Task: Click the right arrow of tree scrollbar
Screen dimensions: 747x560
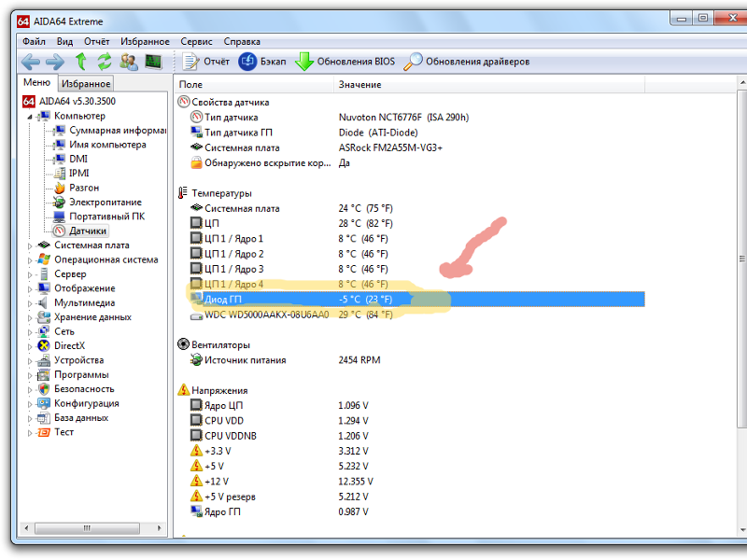Action: (x=159, y=528)
